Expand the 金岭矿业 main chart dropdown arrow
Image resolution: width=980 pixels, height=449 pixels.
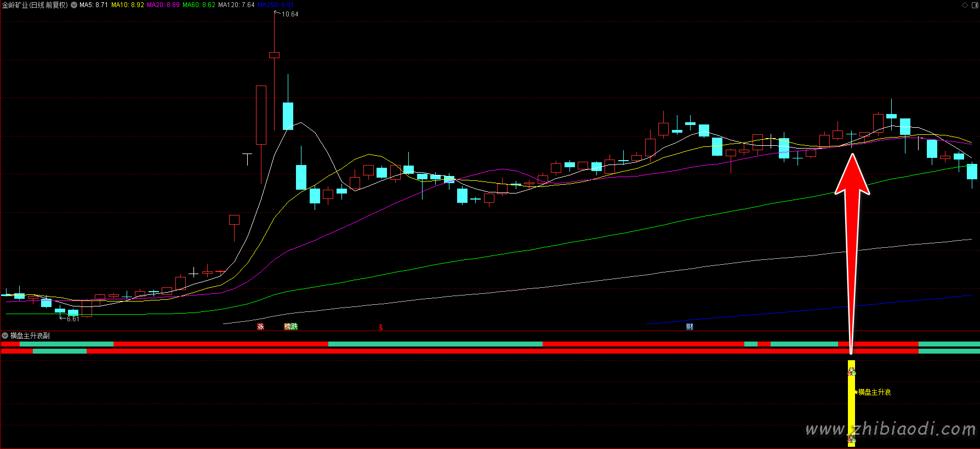point(74,5)
